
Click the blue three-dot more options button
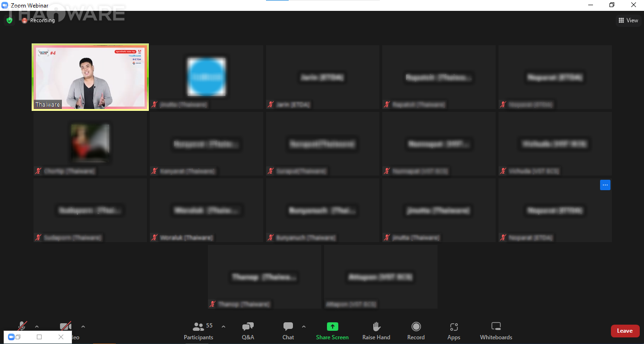click(x=605, y=185)
